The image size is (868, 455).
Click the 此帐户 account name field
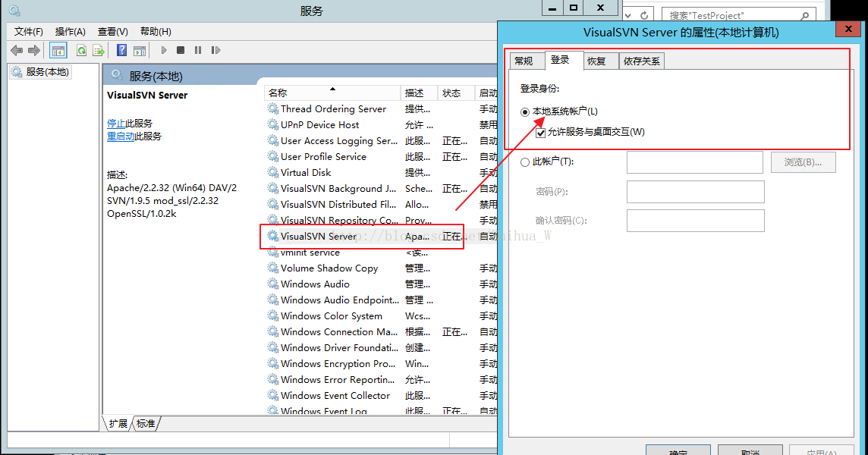tap(695, 162)
